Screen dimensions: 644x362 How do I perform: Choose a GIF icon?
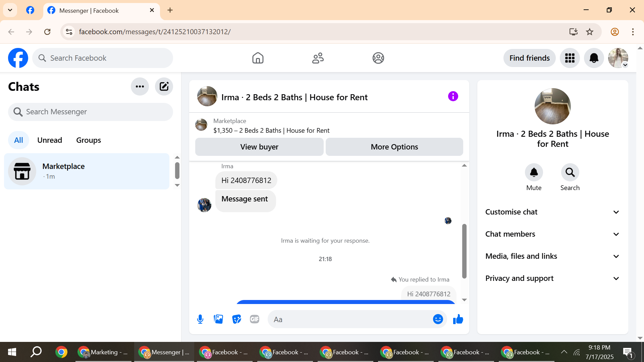255,319
